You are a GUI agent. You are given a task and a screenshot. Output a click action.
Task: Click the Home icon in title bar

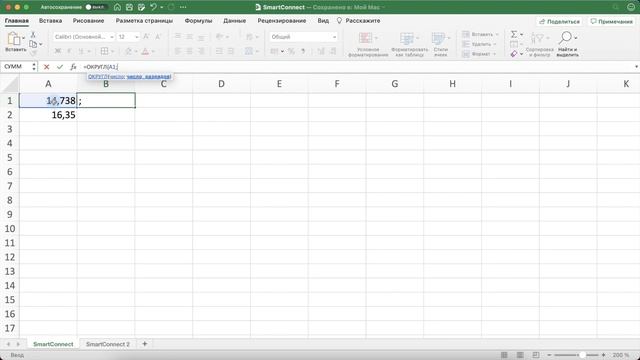tap(117, 7)
